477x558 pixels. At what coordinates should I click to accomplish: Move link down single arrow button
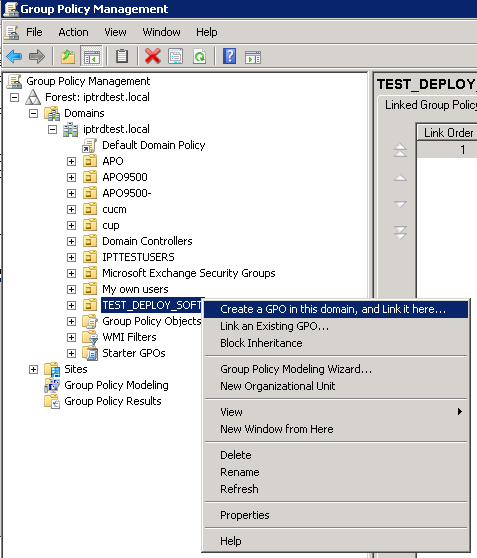click(x=400, y=204)
